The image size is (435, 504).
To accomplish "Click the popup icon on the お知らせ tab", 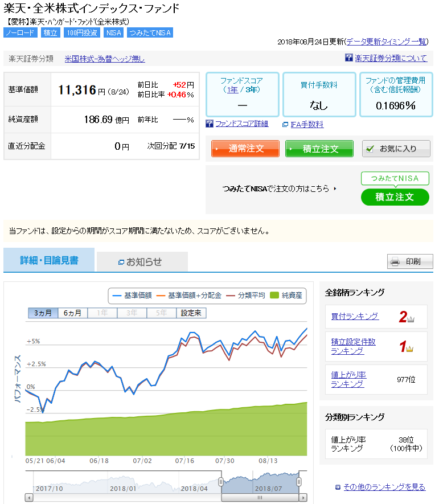I will coord(121,263).
